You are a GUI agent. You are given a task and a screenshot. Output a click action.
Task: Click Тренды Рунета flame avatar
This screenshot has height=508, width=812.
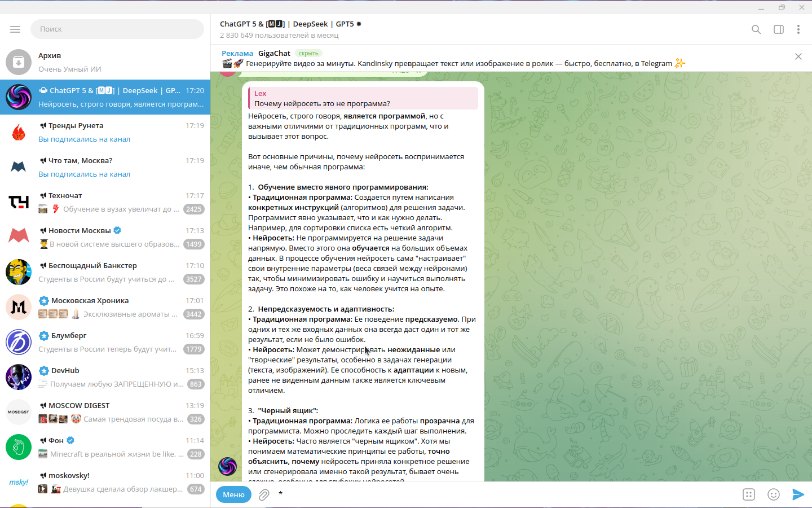click(x=19, y=132)
